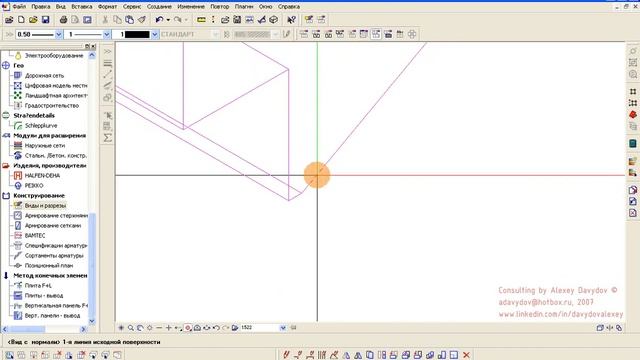Click the New document icon
The width and height of the screenshot is (640, 360).
21,20
